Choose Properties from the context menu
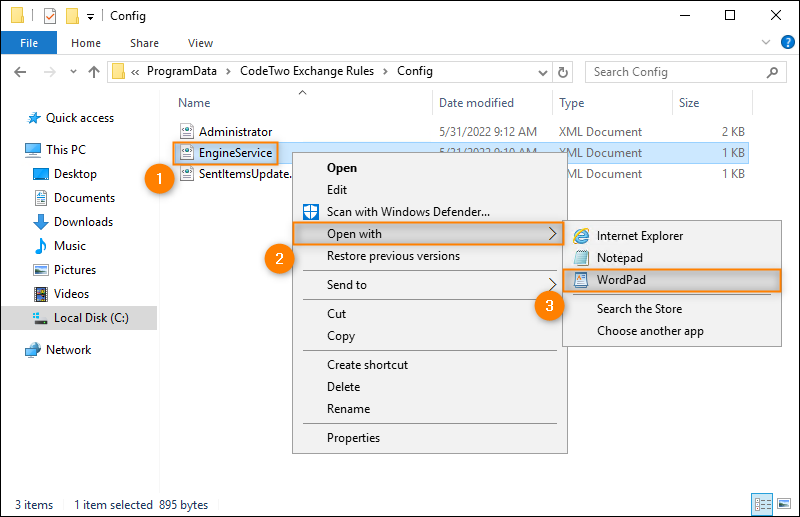Screen dimensions: 800x517 click(x=430, y=438)
